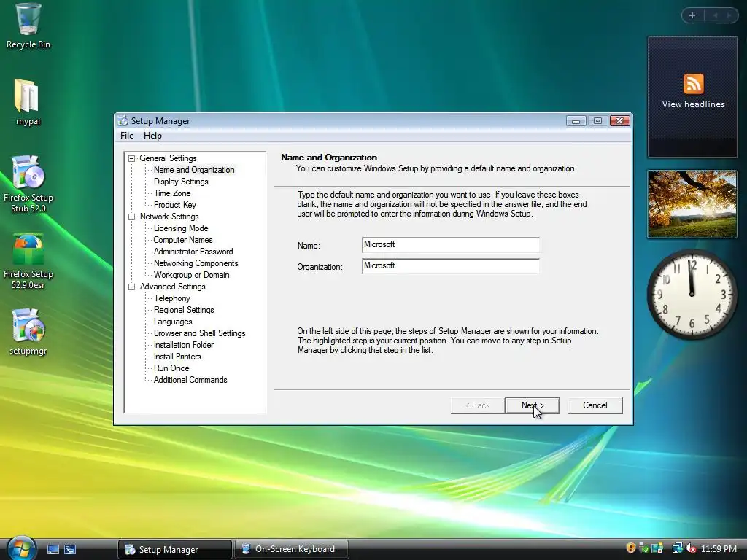Viewport: 747px width, 560px height.
Task: Open the Recycle Bin desktop icon
Action: 28,26
